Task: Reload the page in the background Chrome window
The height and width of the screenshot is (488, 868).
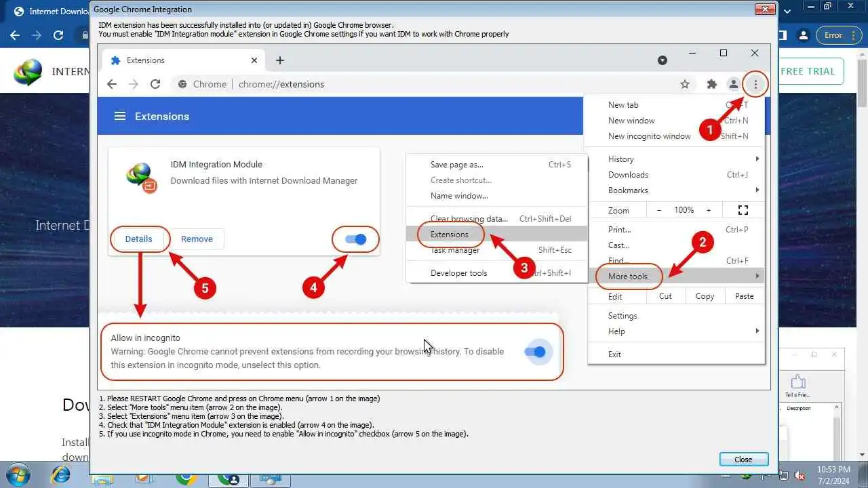Action: click(x=58, y=35)
